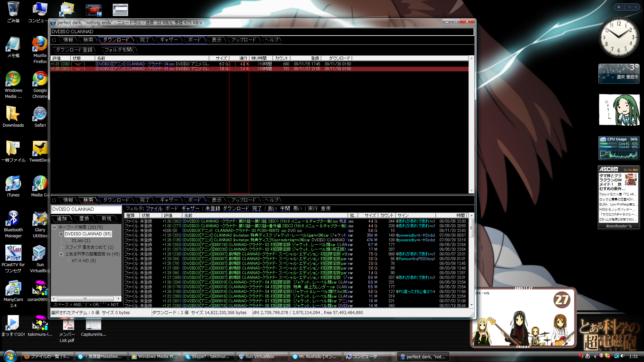Switch to the lower ダウンロード tab
Viewport: 644px width, 362px height.
(x=116, y=200)
